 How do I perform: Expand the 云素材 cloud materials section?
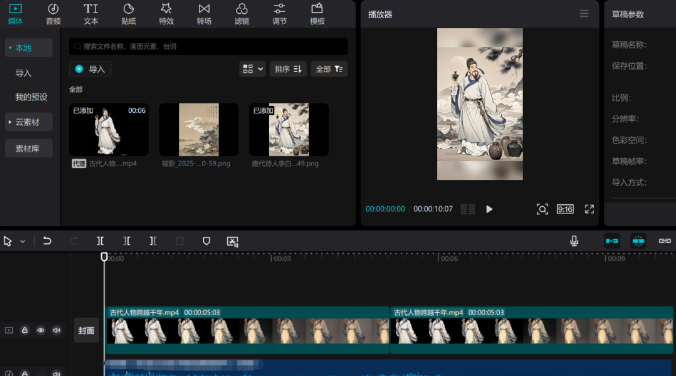pyautogui.click(x=28, y=122)
